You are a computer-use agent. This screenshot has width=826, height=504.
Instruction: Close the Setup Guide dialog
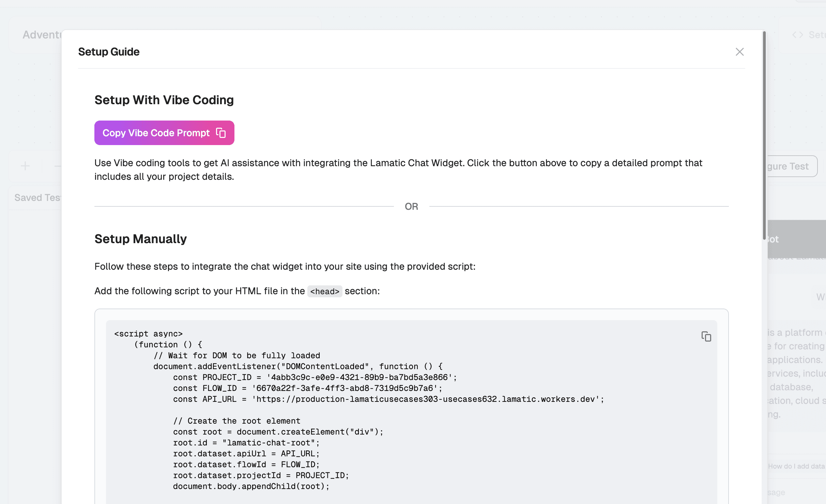point(739,52)
